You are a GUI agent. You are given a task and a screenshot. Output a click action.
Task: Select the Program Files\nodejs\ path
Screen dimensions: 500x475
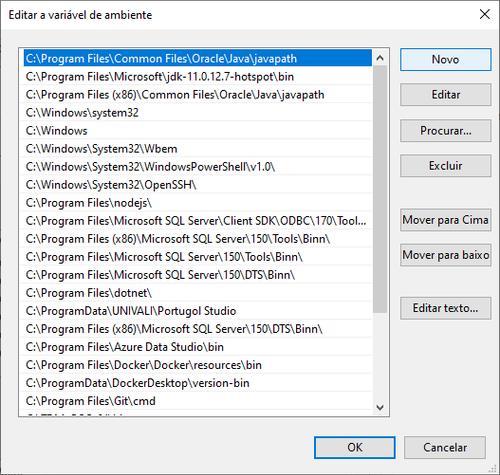pos(198,203)
